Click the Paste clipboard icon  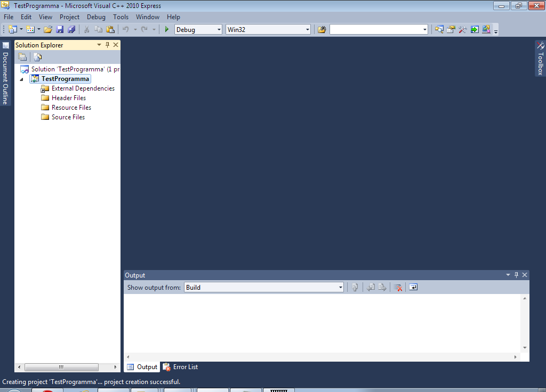point(110,30)
